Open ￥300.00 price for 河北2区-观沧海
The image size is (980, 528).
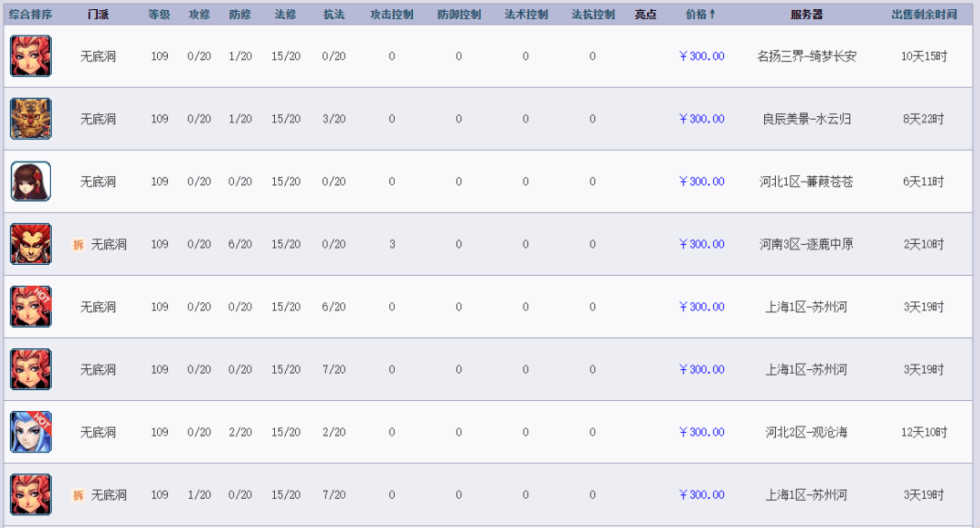point(701,432)
